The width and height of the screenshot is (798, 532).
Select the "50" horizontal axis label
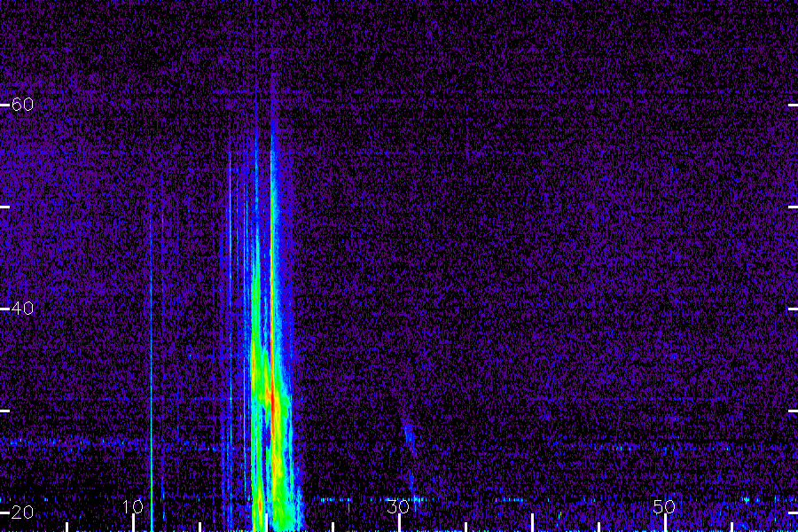[664, 506]
